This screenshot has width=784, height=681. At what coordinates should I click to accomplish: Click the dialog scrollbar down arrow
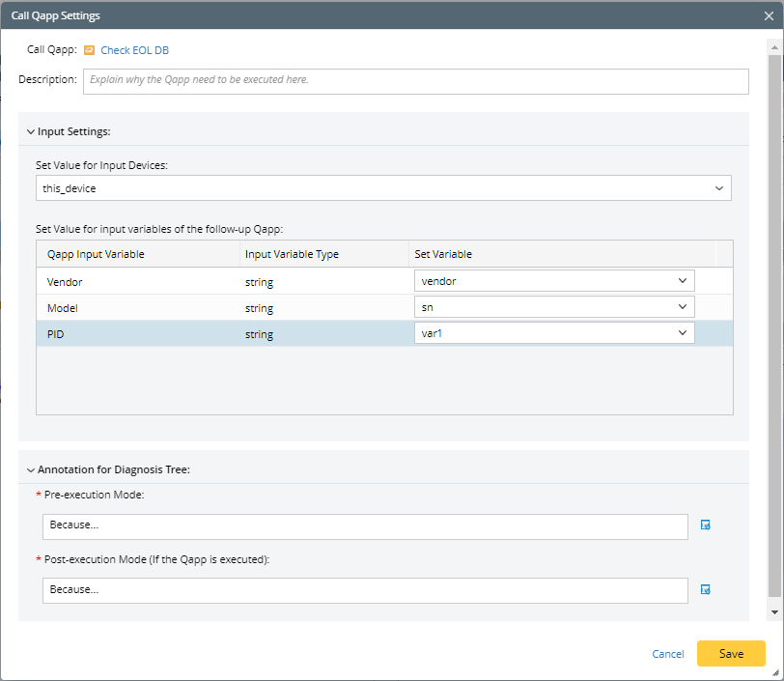(774, 612)
